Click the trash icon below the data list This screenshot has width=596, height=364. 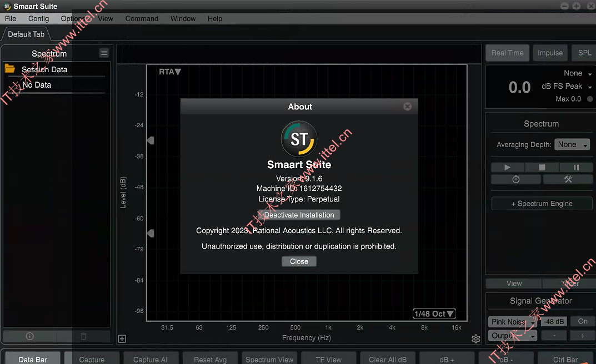coord(84,336)
